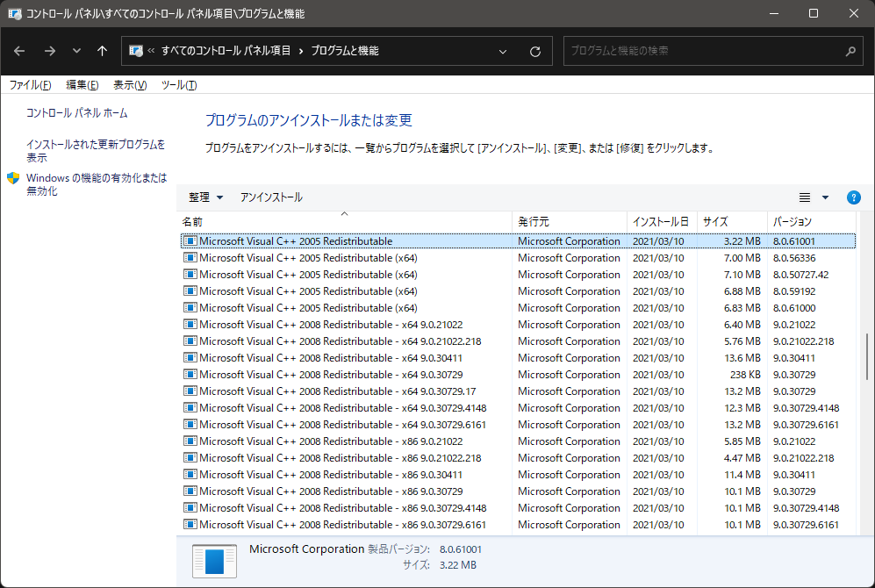Viewport: 875px width, 588px height.
Task: Click the 238 KB size cell
Action: [745, 375]
